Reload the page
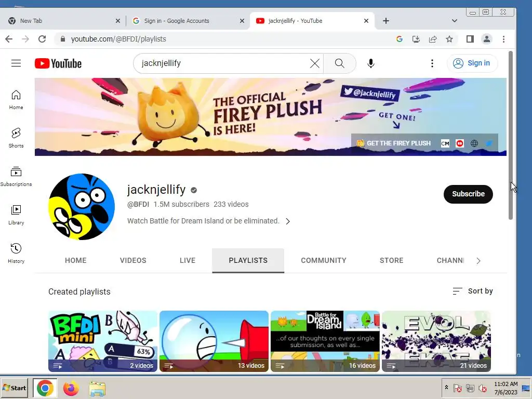Image resolution: width=532 pixels, height=399 pixels. [x=42, y=39]
